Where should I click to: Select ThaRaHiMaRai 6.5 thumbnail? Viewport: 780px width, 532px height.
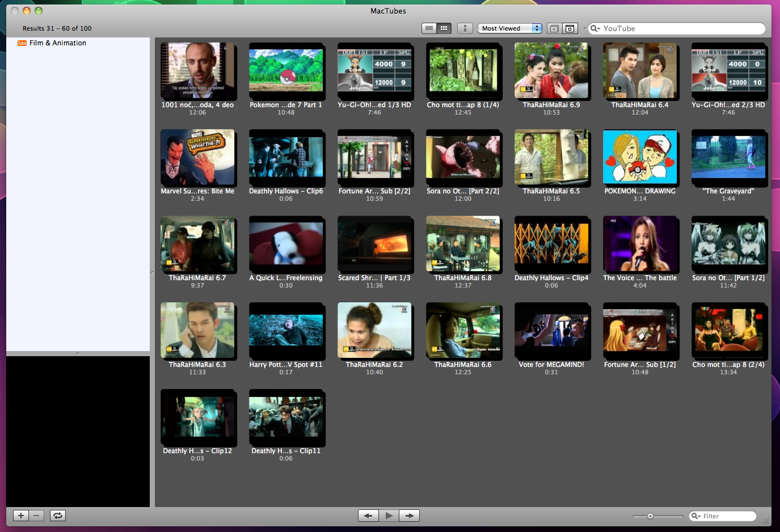coord(551,157)
